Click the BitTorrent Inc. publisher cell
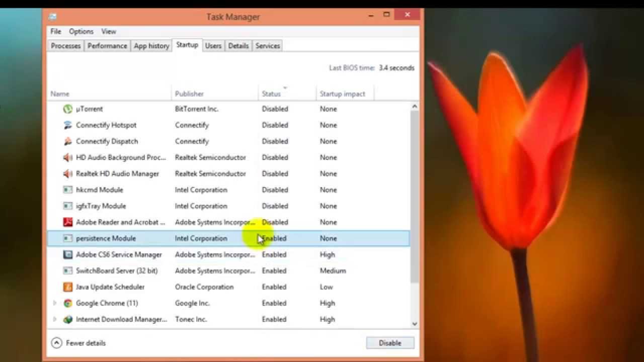 [197, 109]
